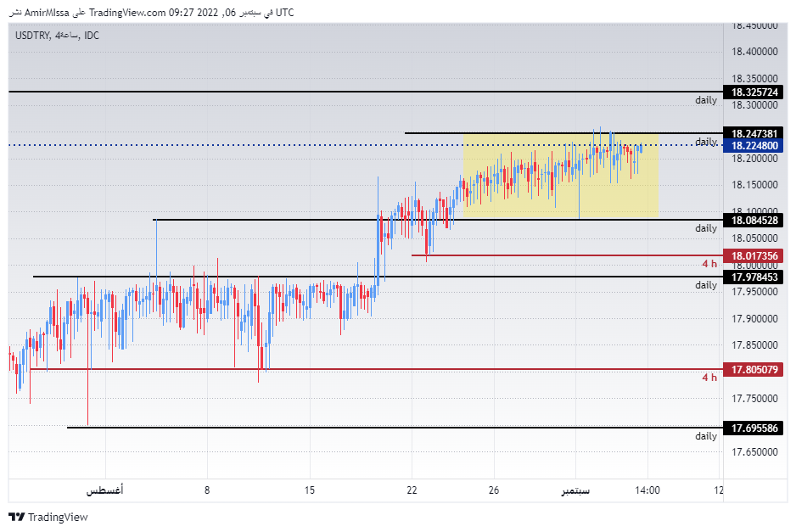This screenshot has width=796, height=532.
Task: Select the red 18.017356 price label
Action: pyautogui.click(x=754, y=256)
